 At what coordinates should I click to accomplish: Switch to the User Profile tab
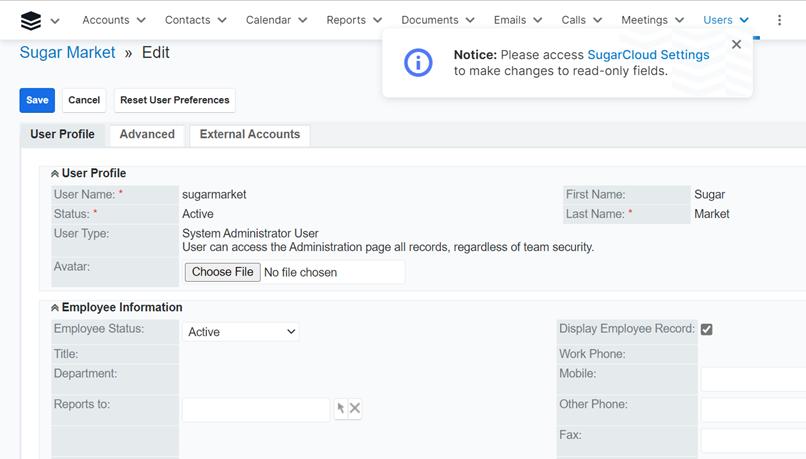coord(62,134)
